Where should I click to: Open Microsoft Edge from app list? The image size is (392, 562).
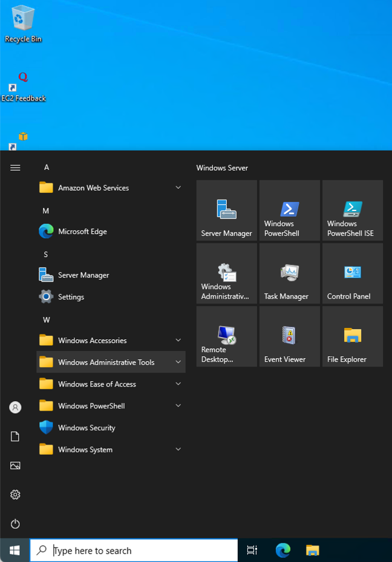111,232
